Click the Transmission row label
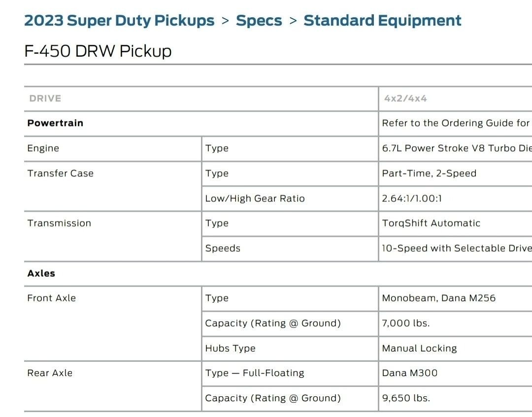The image size is (532, 417). point(59,223)
